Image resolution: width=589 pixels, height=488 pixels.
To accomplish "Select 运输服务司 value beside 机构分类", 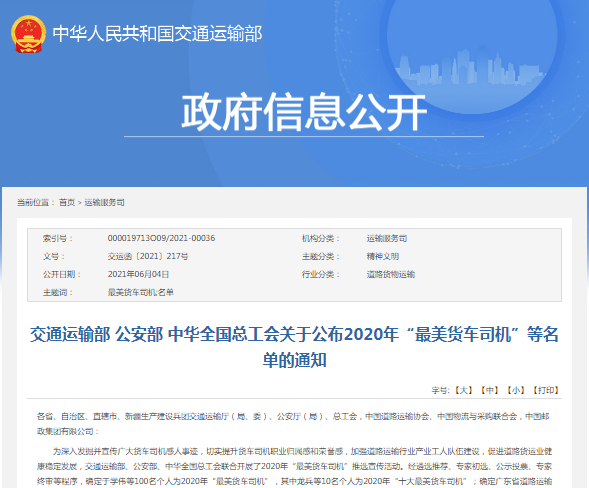I will 387,238.
